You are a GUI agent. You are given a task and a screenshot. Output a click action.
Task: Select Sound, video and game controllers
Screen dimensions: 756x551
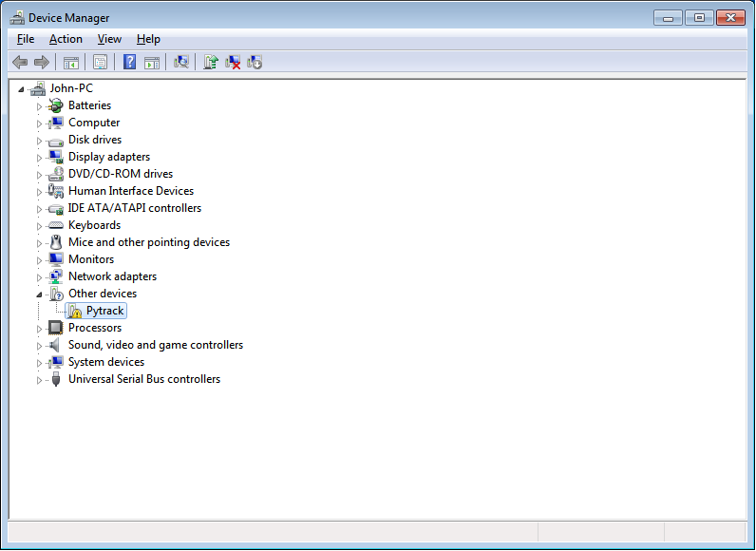(x=155, y=345)
